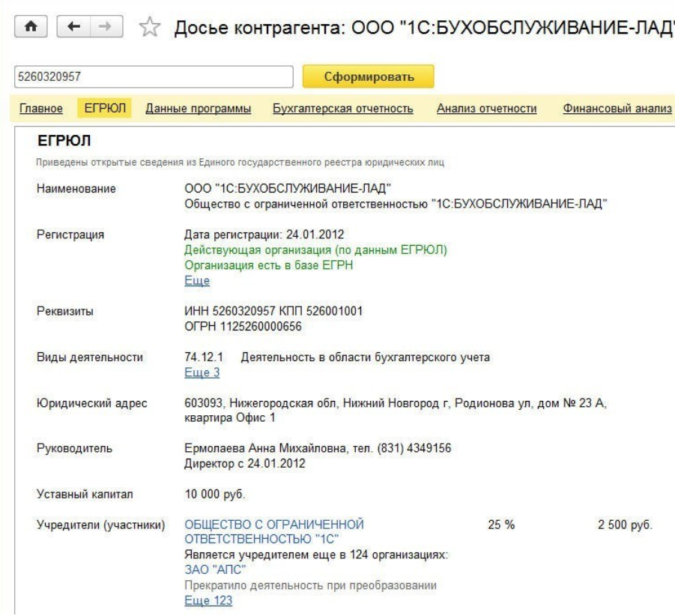Open the ОБЩЕСТВО С ОГРАНИЧЕННОЙ ОТВЕТСТВЕННОСТЬЮ "1С" founder link
Screen dimensions: 675x616
pos(274,531)
